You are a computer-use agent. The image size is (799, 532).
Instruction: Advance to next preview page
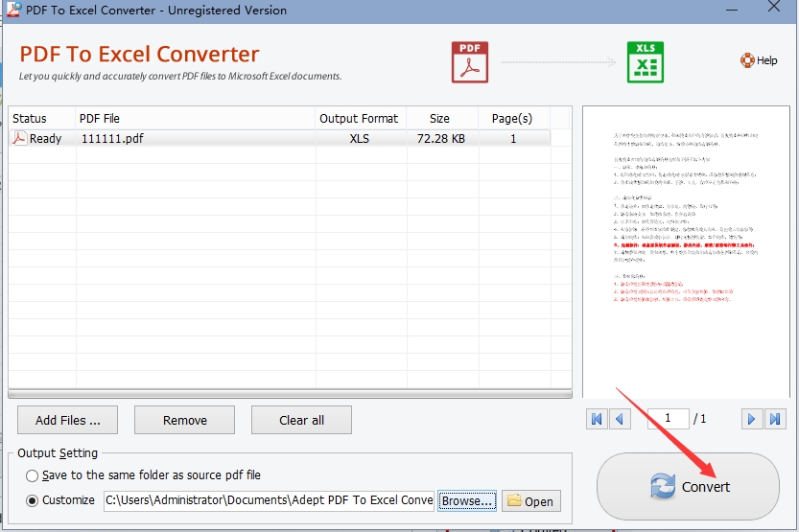752,419
